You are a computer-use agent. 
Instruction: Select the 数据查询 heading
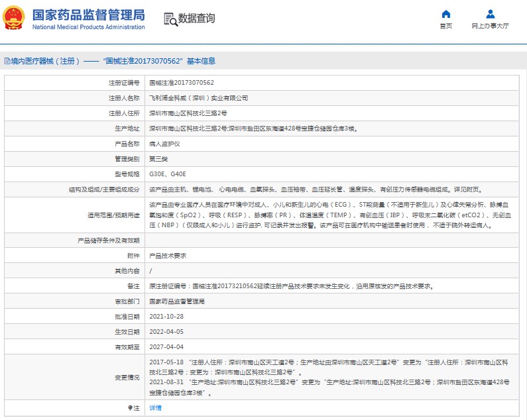196,18
